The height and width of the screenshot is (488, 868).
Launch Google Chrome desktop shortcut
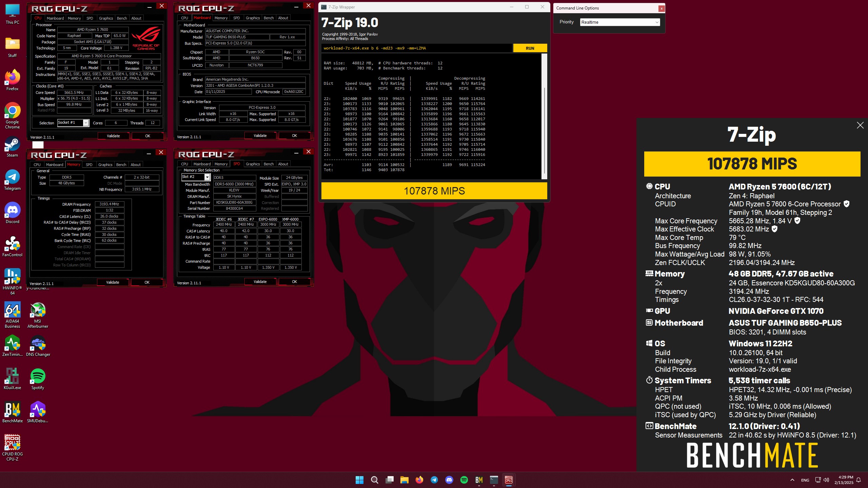pyautogui.click(x=13, y=116)
